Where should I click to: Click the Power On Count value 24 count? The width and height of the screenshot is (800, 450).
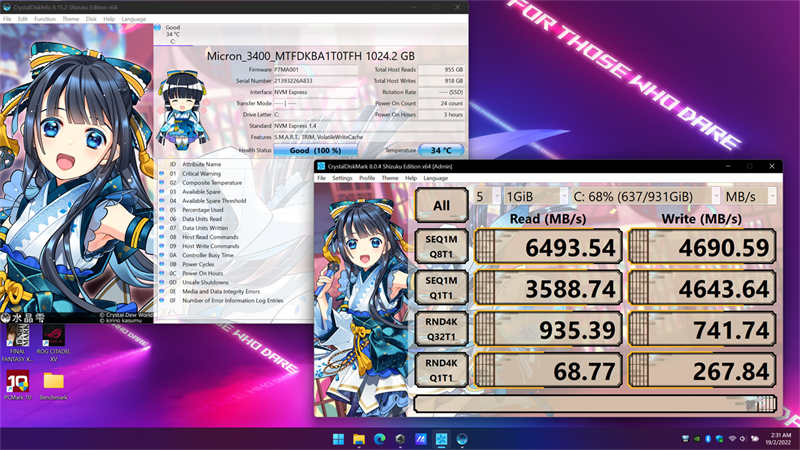[441, 103]
